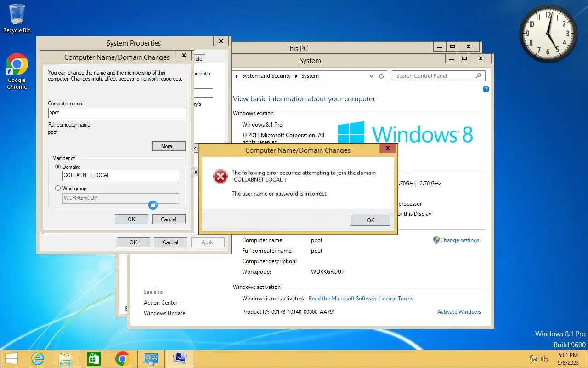Click the COLLABNET.LOCAL domain field

[121, 176]
